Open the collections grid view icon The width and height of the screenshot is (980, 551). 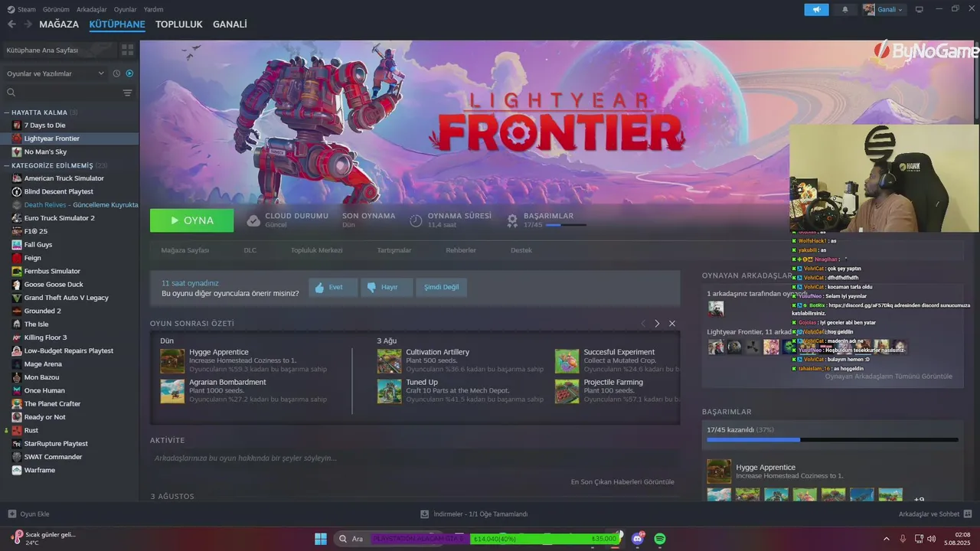127,50
